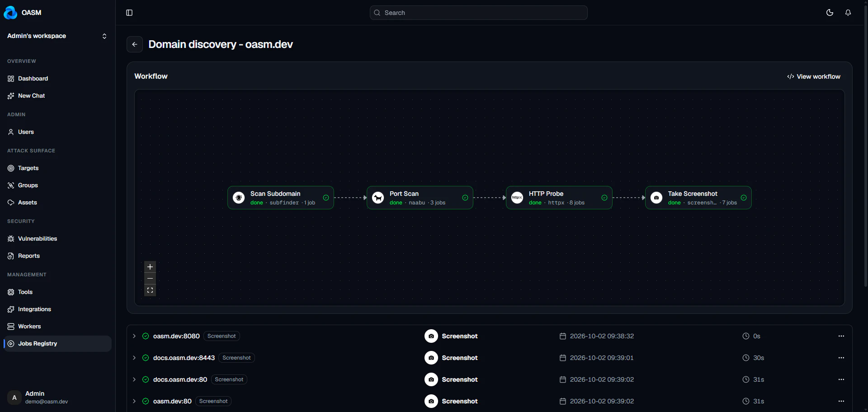Expand the docs.oasm.dev:8443 job row
The image size is (868, 412).
[x=134, y=358]
